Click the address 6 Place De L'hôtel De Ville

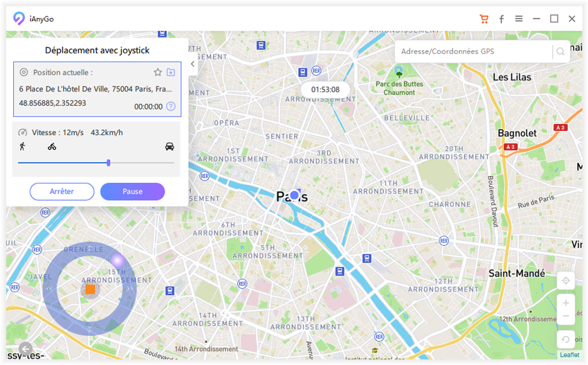[95, 89]
